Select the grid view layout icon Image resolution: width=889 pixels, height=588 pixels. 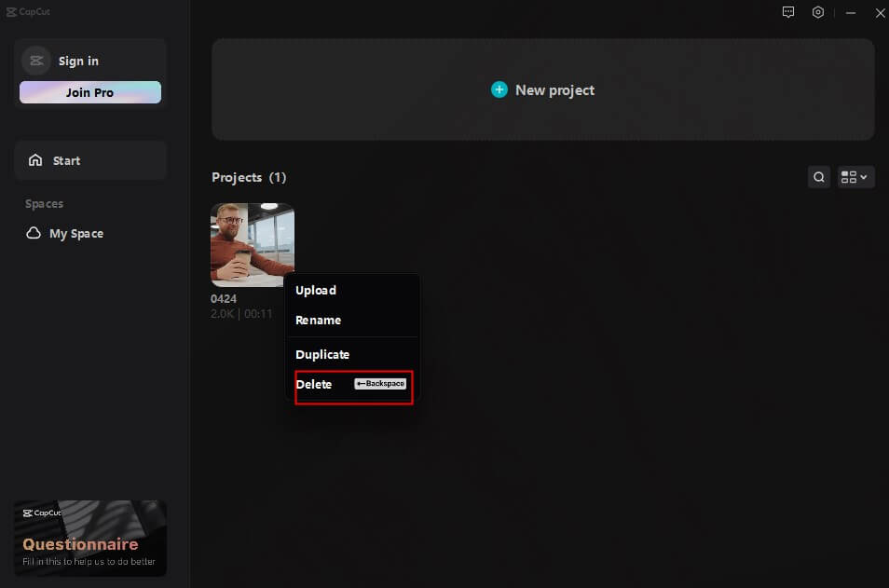tap(849, 176)
